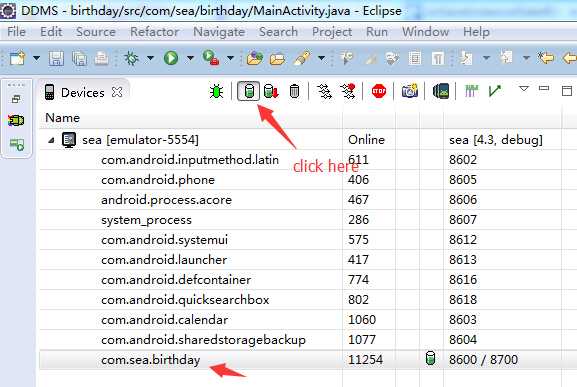Toggle the Update Threads button
Screen dimensions: 577x387
pos(324,91)
